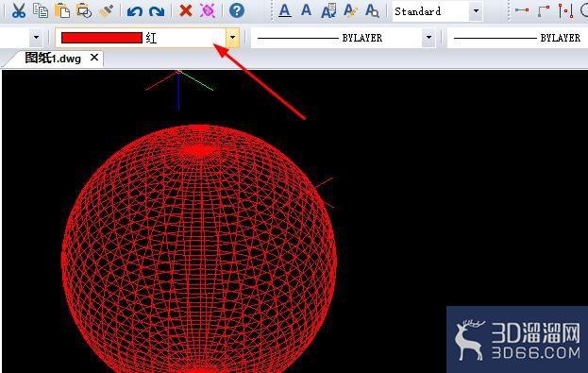Image resolution: width=588 pixels, height=373 pixels.
Task: Click the second BYLAYER lineweight field
Action: pos(517,38)
